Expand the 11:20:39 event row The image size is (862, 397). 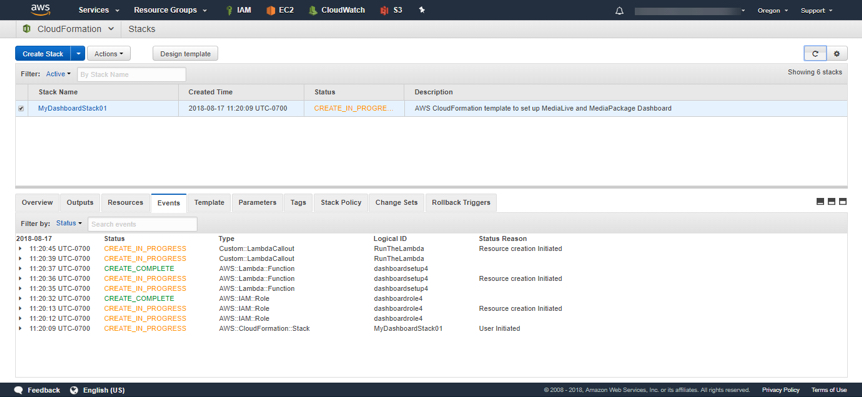coord(20,258)
